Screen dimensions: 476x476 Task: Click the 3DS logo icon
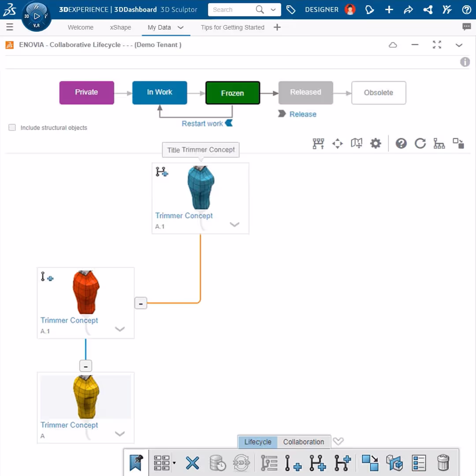coord(9,9)
